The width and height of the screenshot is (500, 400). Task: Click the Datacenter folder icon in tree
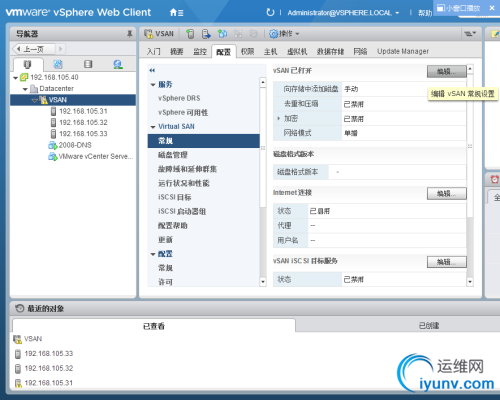point(34,89)
